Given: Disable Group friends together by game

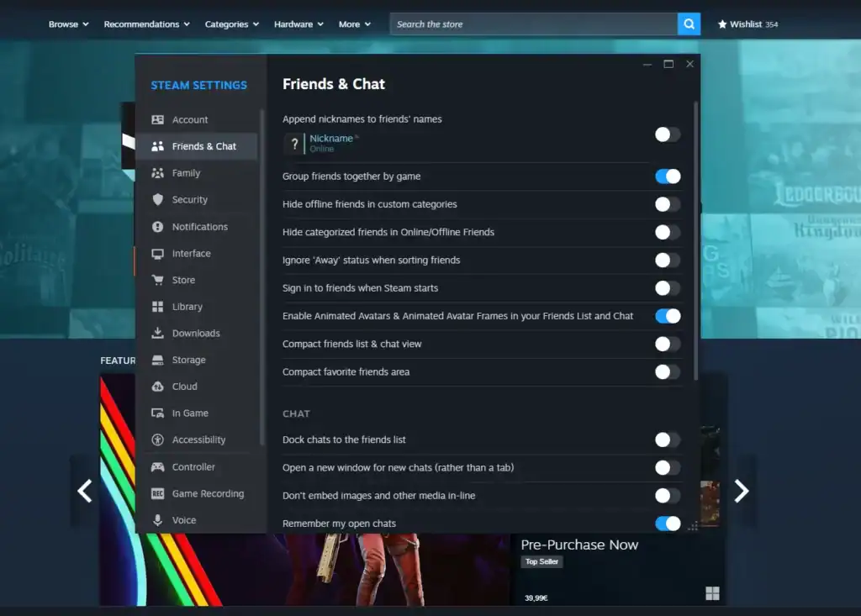Looking at the screenshot, I should pyautogui.click(x=668, y=176).
